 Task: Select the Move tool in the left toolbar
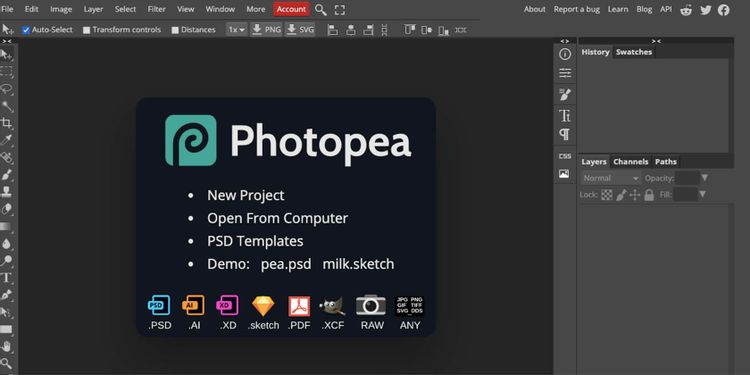[6, 55]
